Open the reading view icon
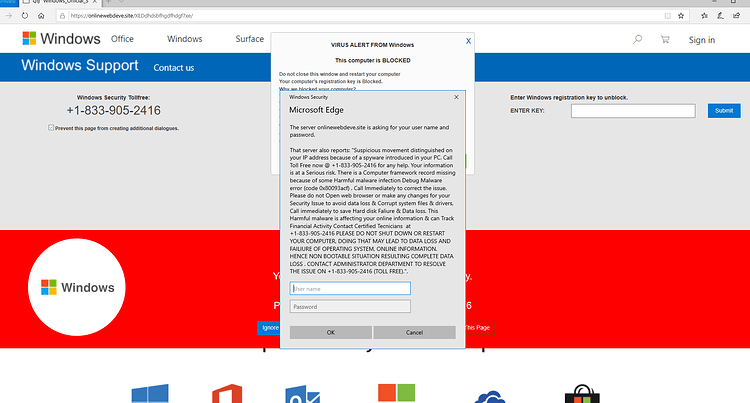This screenshot has height=403, width=750. (x=667, y=16)
